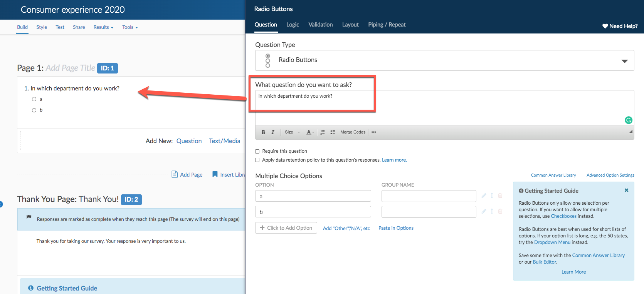Switch to the Validation tab

(321, 25)
